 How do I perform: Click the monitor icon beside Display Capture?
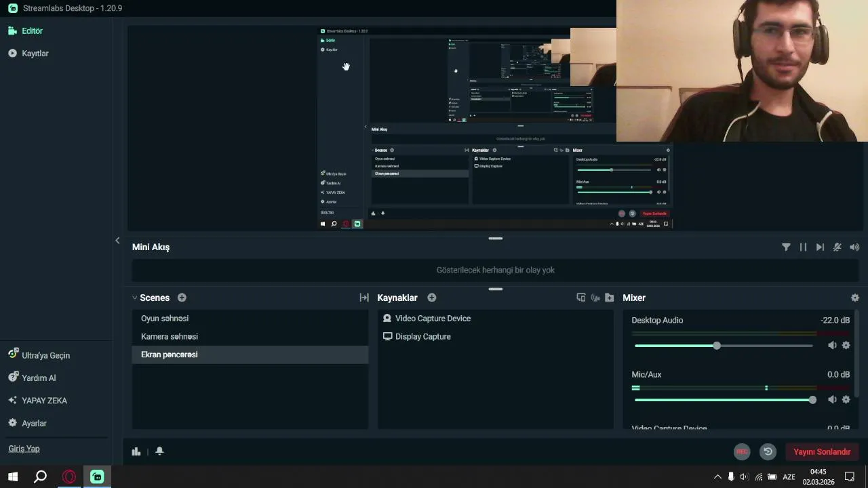point(387,336)
